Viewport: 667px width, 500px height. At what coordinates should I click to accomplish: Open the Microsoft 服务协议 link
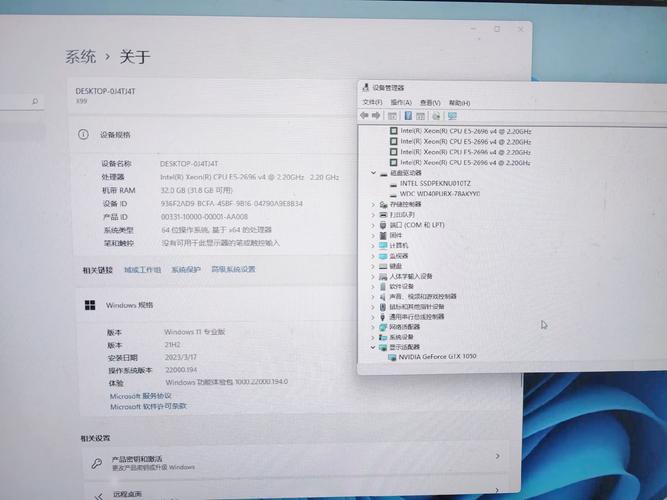pyautogui.click(x=140, y=396)
